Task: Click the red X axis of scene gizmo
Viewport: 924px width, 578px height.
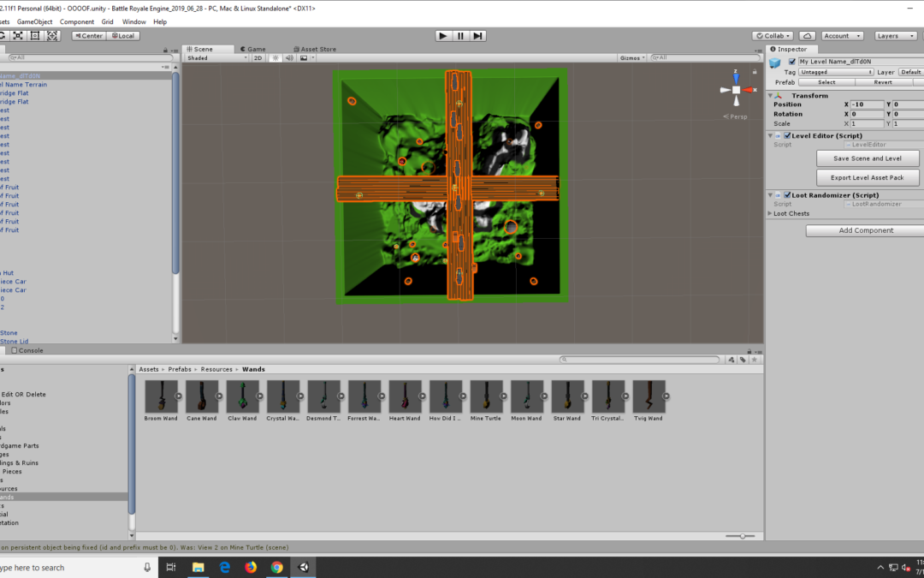Action: [749, 90]
